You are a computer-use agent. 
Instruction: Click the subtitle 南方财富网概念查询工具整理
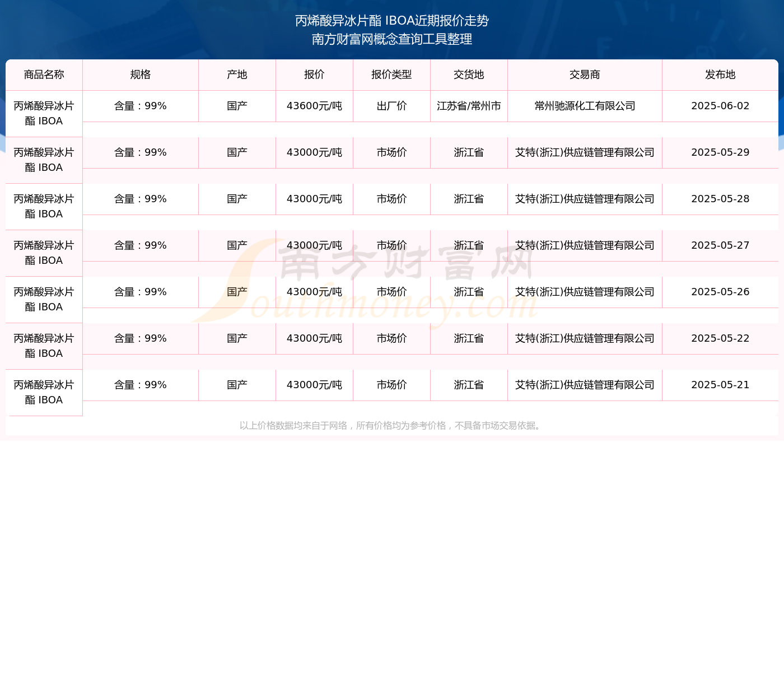click(392, 39)
